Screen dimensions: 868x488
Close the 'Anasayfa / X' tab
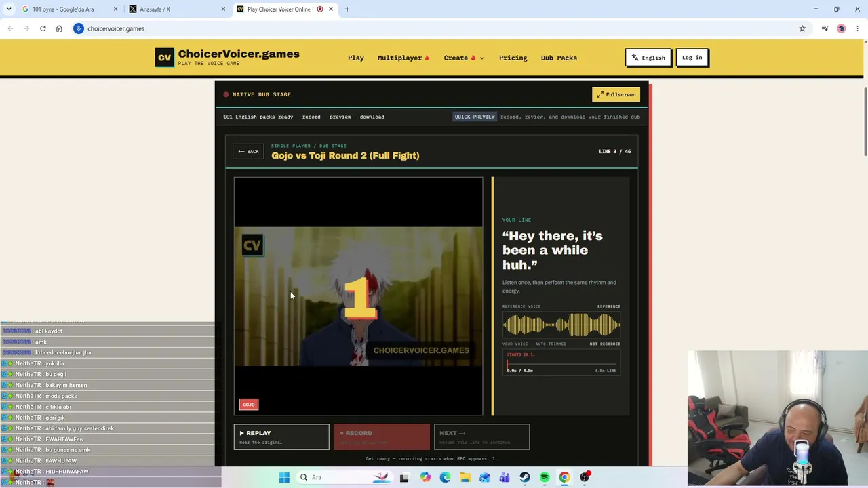coord(223,9)
